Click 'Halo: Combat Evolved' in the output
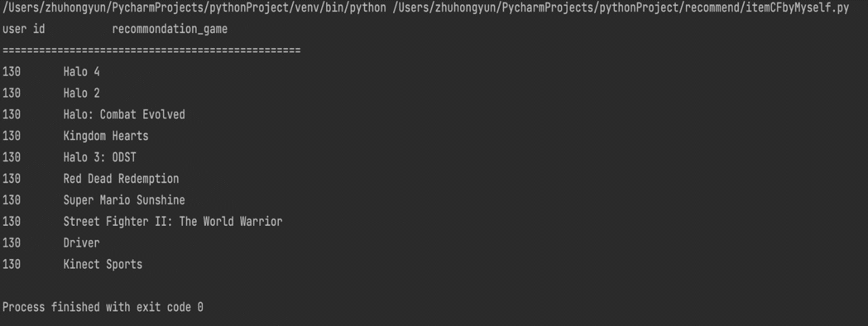868x326 pixels. click(124, 114)
